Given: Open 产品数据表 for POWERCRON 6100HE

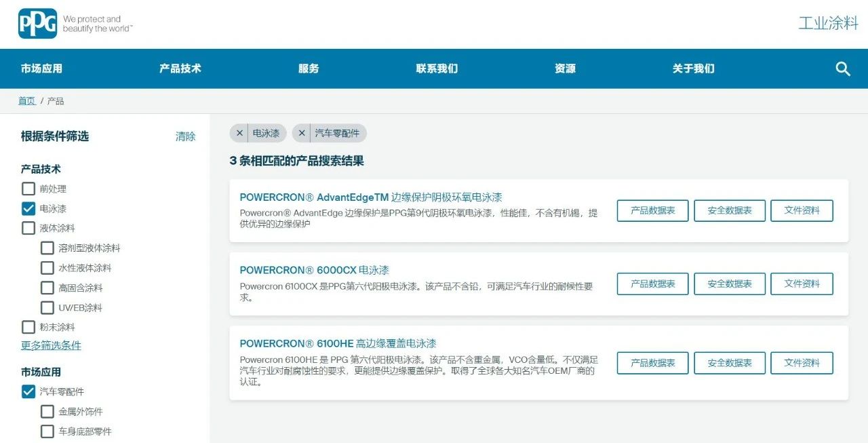Looking at the screenshot, I should [652, 363].
